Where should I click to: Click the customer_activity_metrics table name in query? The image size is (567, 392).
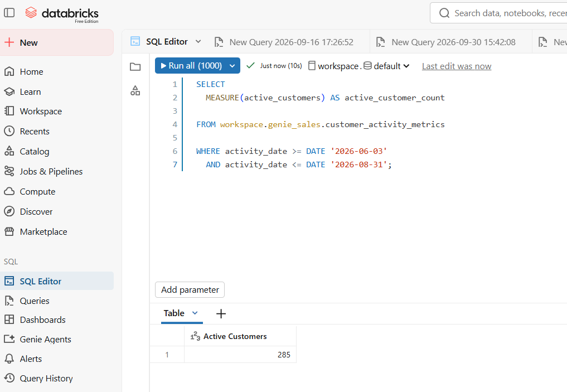385,124
